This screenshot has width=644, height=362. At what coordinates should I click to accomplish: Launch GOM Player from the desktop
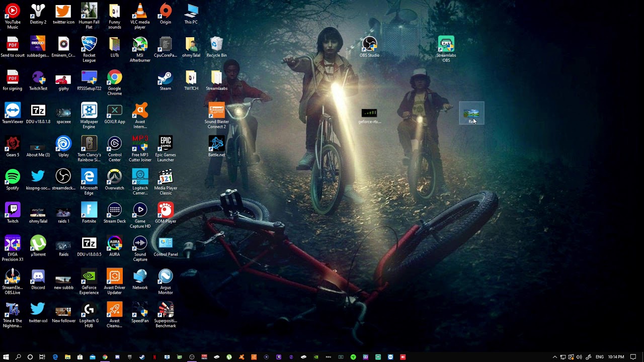[x=166, y=213]
